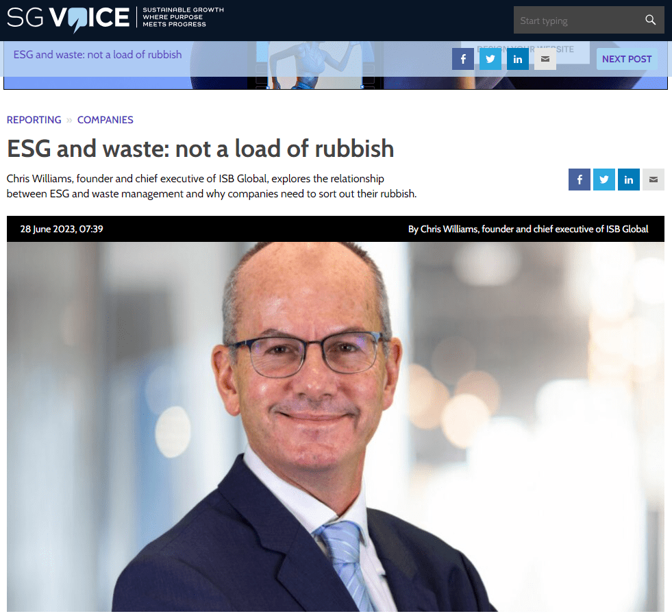
Task: Click the search magnifier icon
Action: pos(650,20)
